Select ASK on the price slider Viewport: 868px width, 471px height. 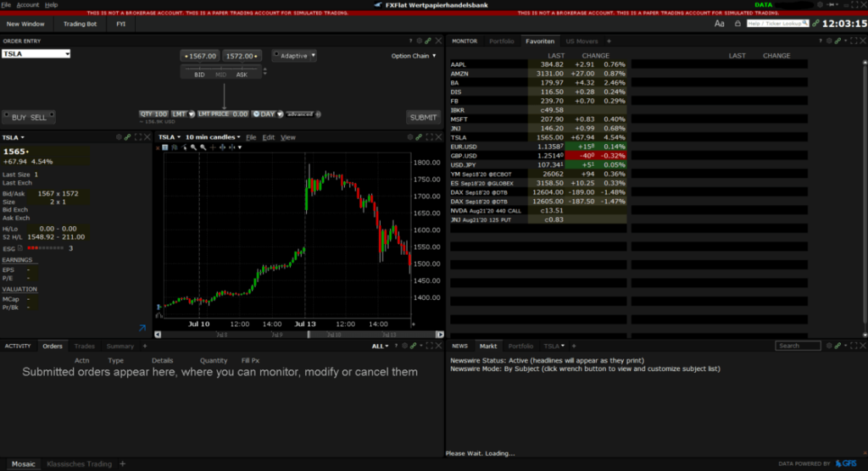point(242,75)
